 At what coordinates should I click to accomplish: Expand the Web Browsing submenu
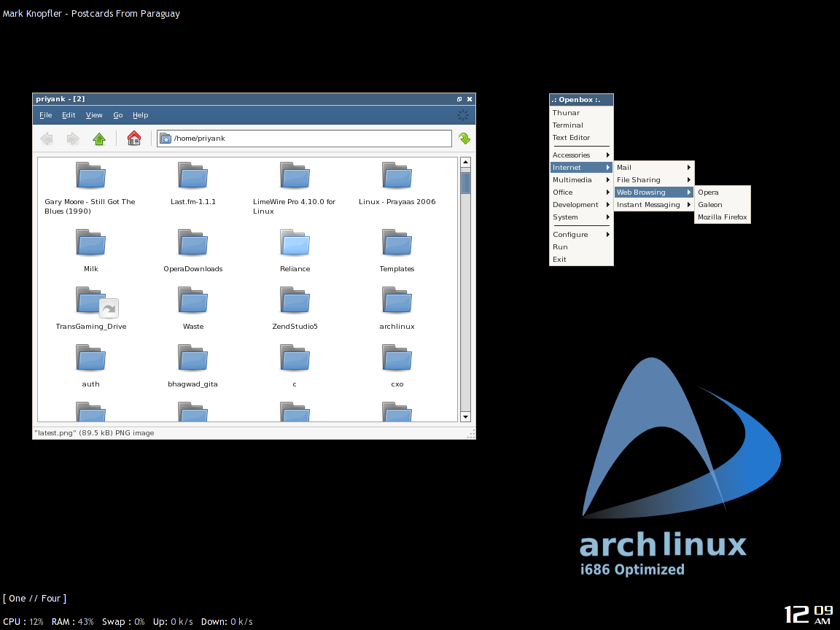pos(654,192)
